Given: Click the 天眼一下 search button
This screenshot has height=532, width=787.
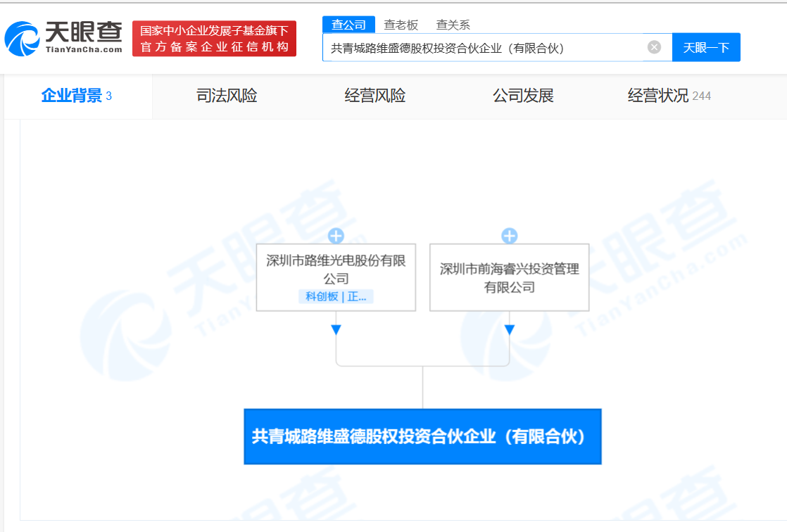Looking at the screenshot, I should (706, 48).
